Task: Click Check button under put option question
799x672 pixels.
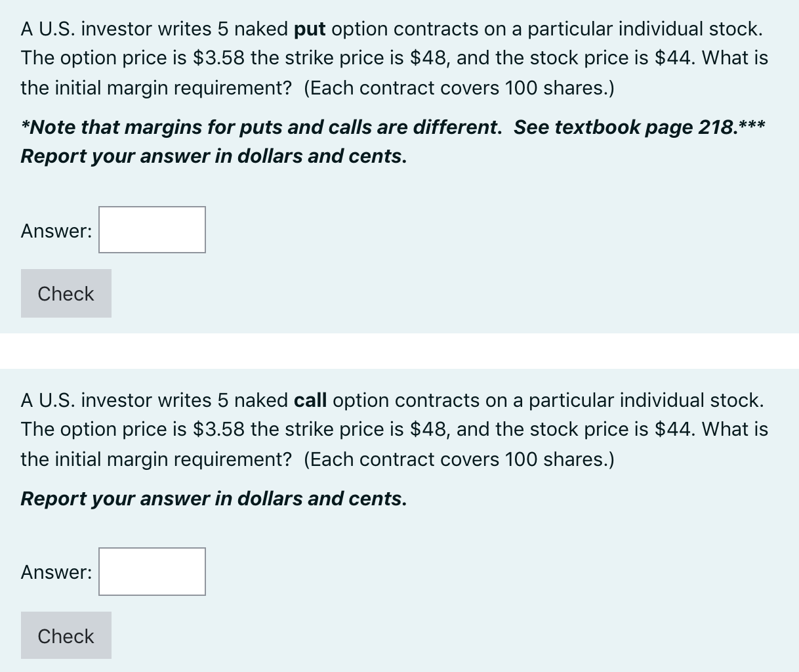Action: point(66,293)
